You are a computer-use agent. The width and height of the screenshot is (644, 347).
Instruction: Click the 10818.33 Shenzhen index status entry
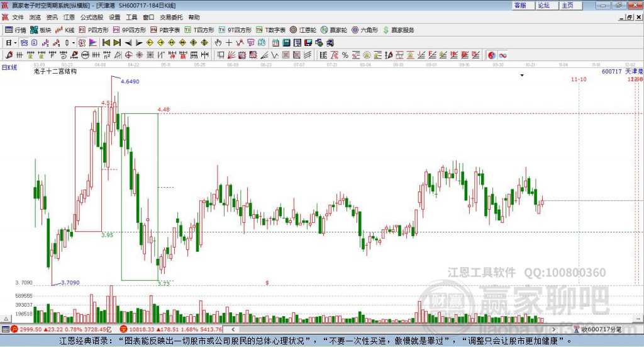[171, 329]
